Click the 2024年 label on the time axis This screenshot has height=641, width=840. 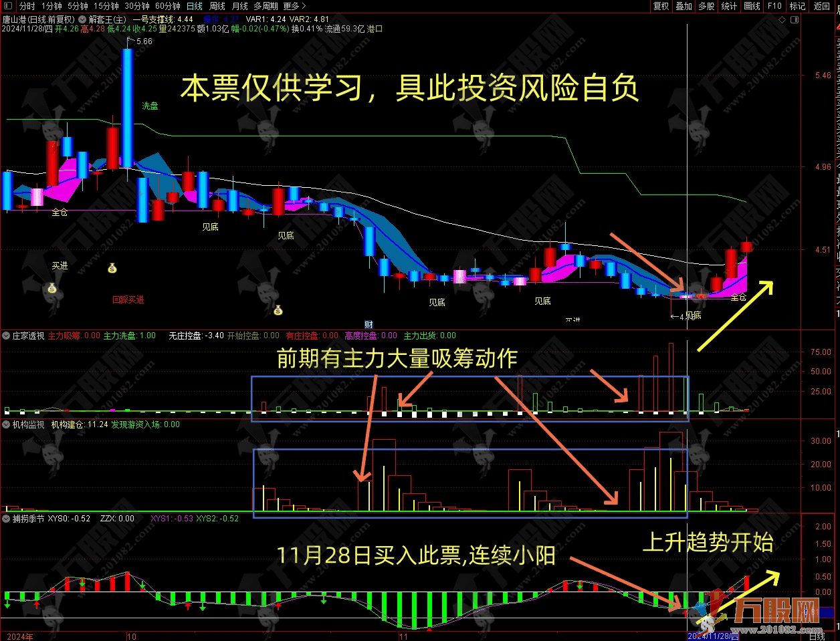tap(20, 636)
